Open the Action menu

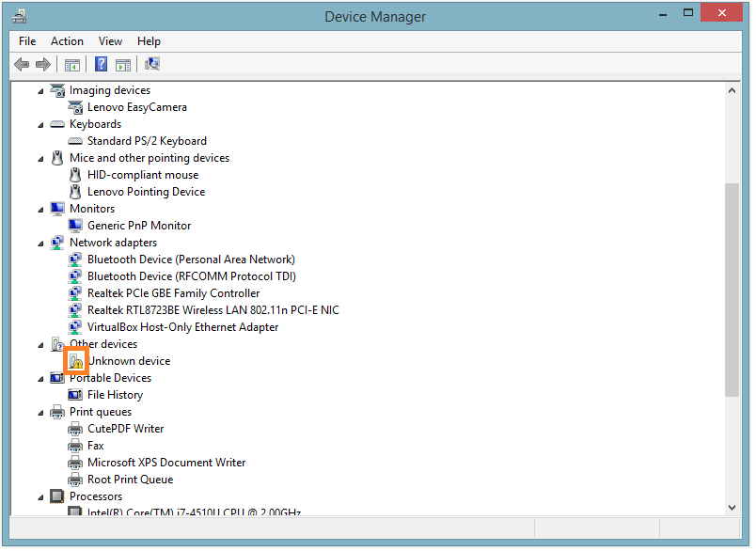click(x=67, y=41)
